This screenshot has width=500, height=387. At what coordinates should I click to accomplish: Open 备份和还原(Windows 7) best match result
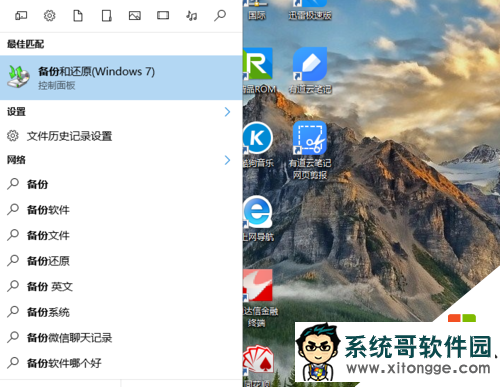click(x=121, y=77)
